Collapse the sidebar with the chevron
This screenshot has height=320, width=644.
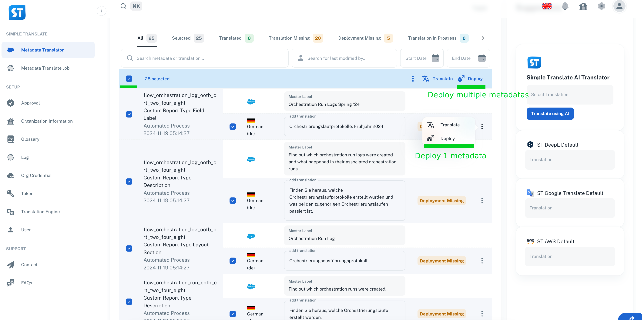point(102,11)
